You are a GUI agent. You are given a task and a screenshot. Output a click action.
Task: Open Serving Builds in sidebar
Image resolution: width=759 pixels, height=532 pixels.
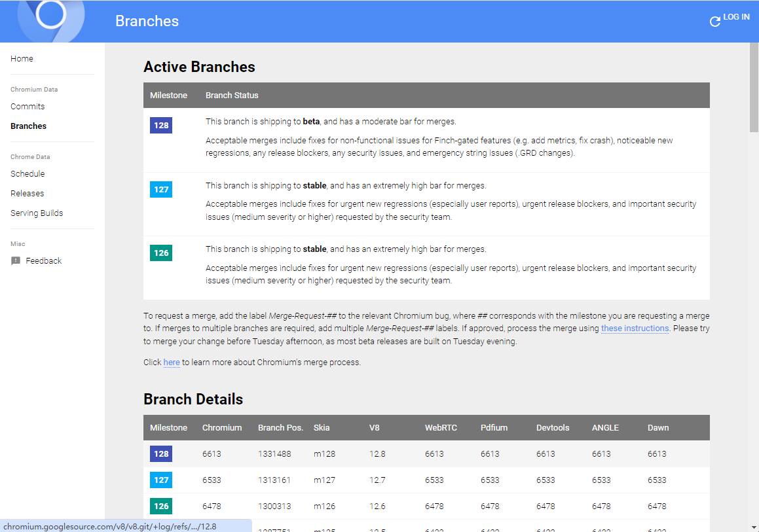coord(37,213)
